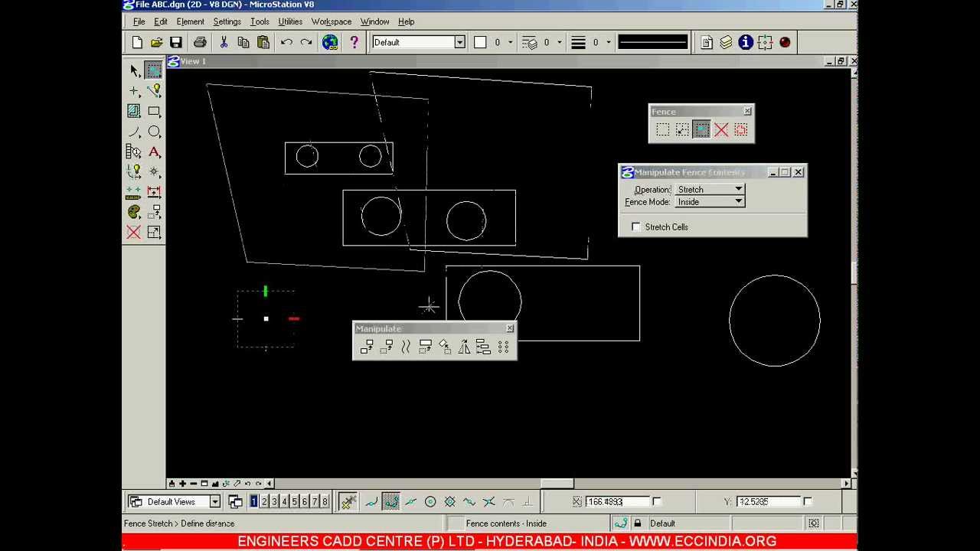
Task: Undo the last action
Action: 286,43
